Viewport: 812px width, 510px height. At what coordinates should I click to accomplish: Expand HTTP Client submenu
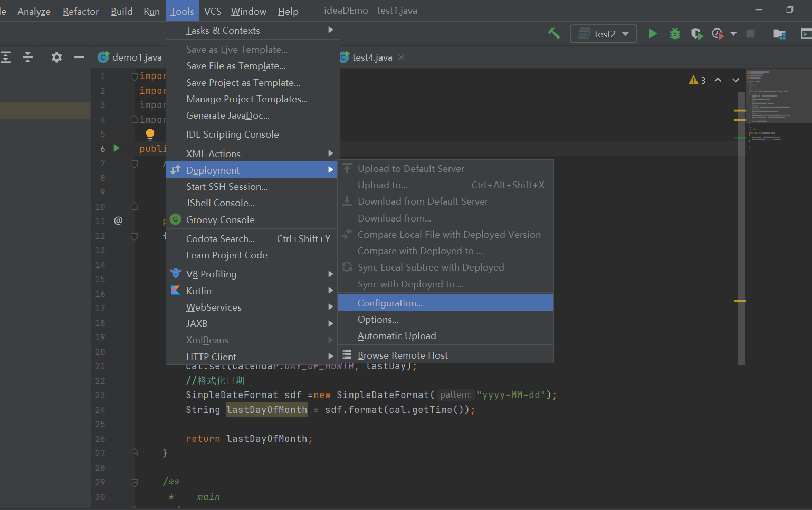[252, 357]
